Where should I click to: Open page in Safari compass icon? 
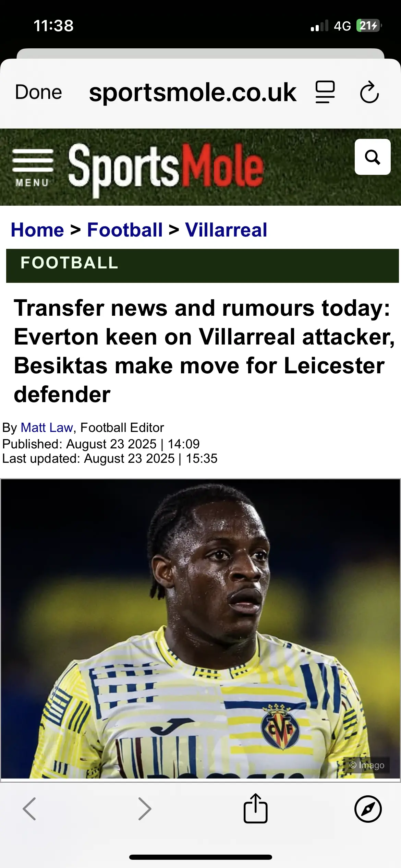[368, 809]
